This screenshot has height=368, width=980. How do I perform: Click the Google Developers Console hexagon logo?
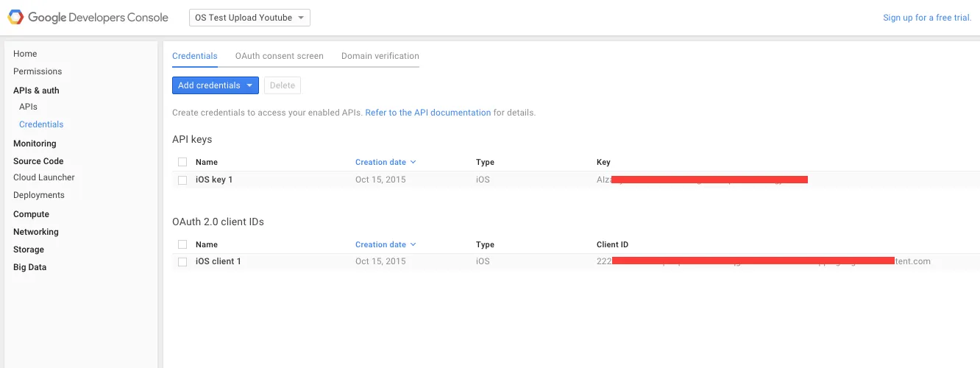15,18
